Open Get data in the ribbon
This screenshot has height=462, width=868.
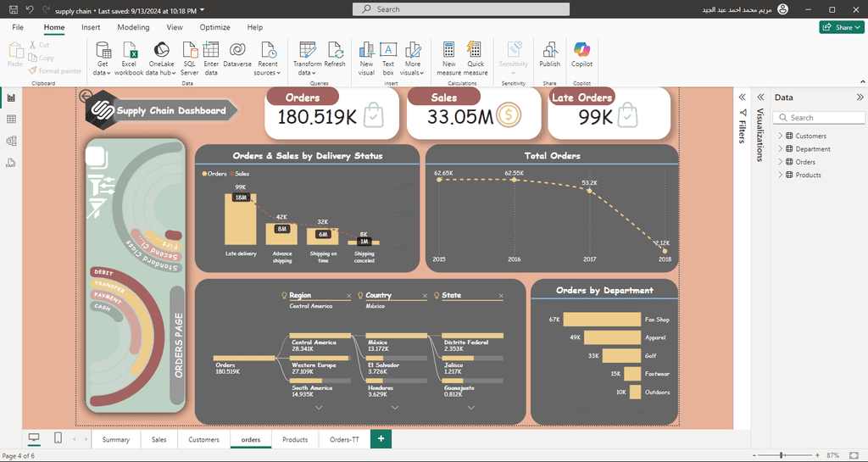point(103,58)
